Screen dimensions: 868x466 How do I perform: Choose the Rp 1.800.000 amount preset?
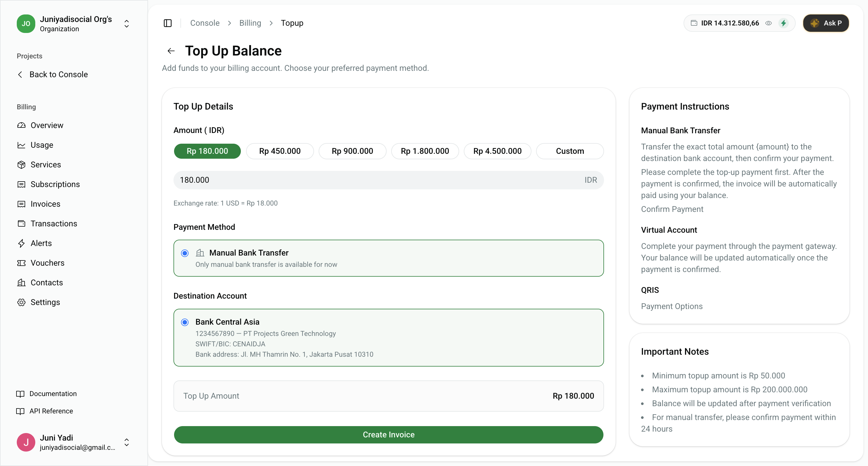coord(424,151)
